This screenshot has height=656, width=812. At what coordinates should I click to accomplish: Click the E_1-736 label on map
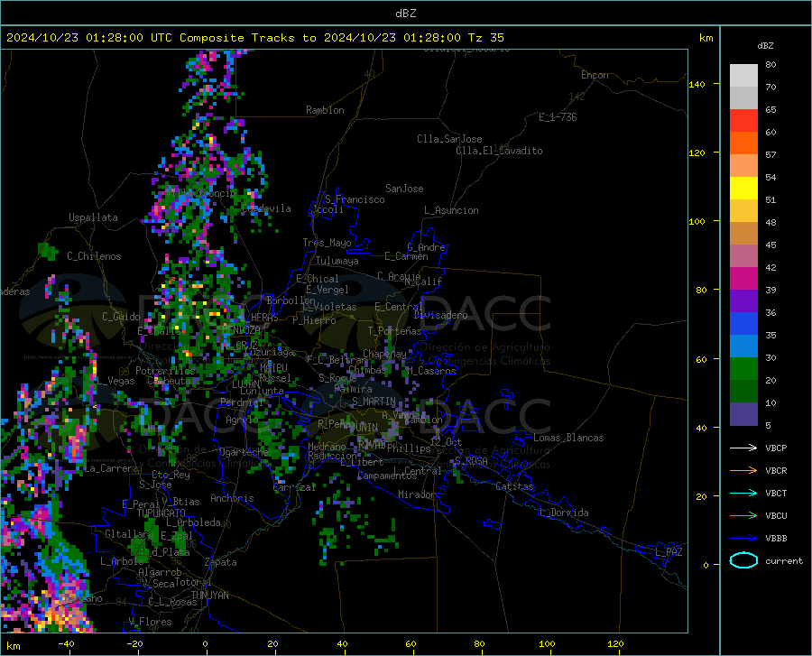click(558, 117)
